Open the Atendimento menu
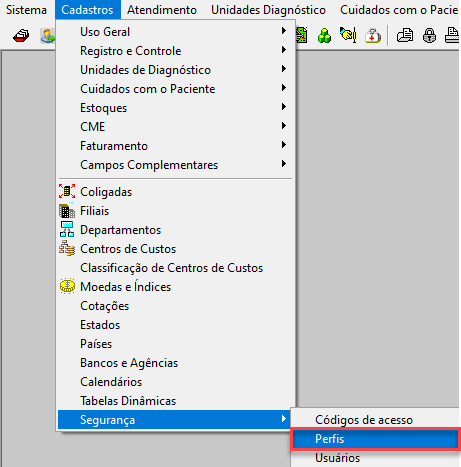Screen dimensions: 461x467 pyautogui.click(x=162, y=10)
